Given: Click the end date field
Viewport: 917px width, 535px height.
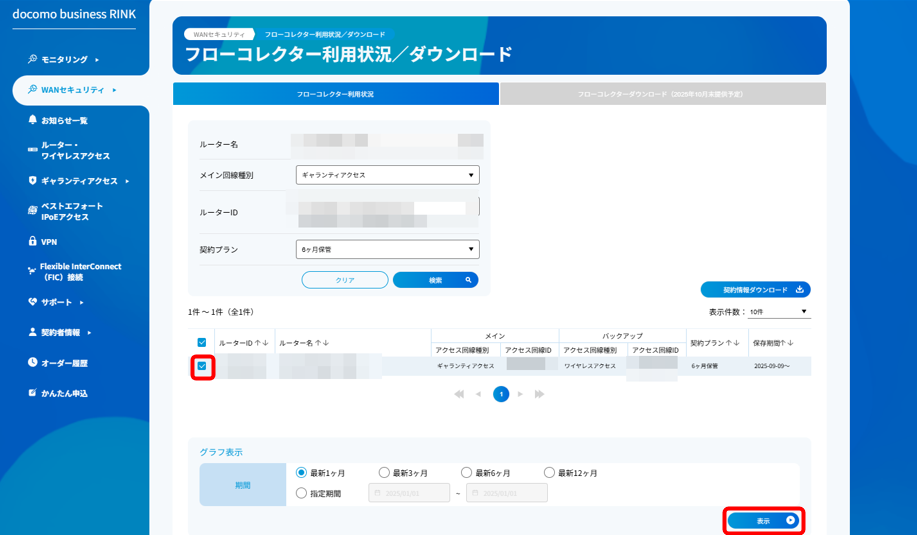Looking at the screenshot, I should click(507, 493).
